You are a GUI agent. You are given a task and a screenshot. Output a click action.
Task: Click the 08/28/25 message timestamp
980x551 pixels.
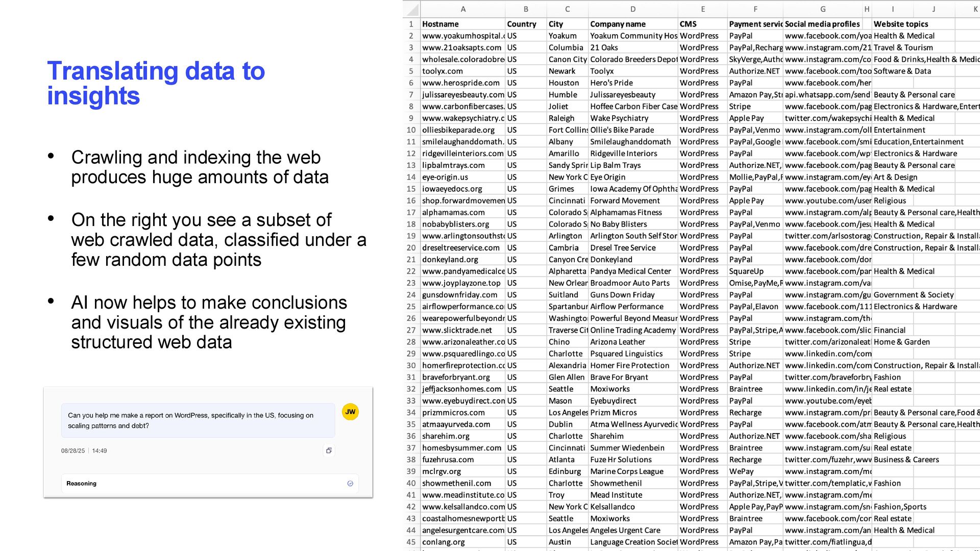(x=73, y=450)
